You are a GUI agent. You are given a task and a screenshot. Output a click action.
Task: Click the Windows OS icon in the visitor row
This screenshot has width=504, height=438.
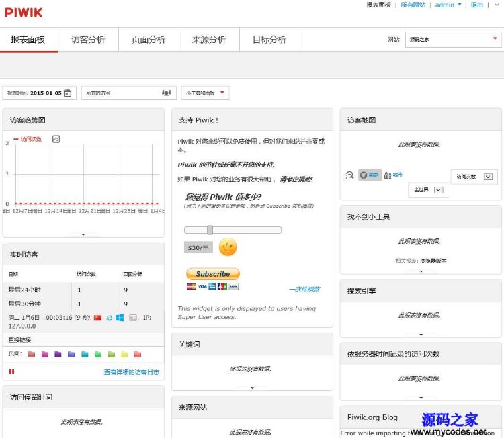(120, 318)
